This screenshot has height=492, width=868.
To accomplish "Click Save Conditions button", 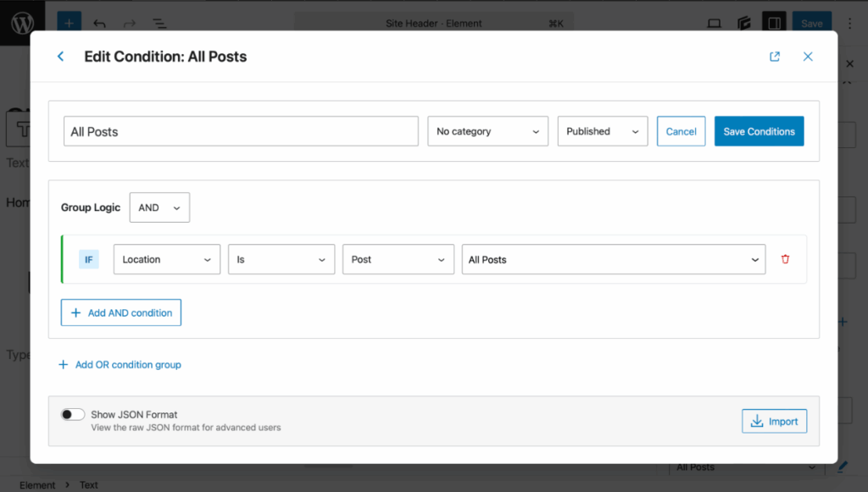I will click(x=759, y=131).
